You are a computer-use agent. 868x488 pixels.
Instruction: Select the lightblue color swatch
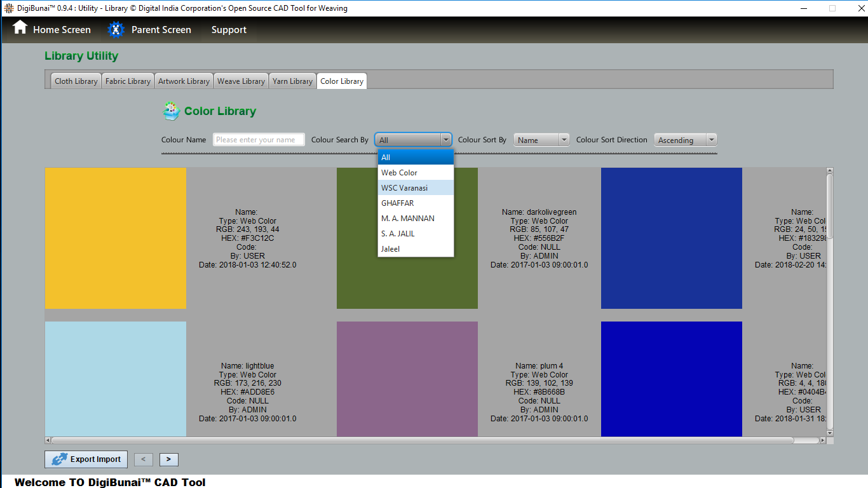tap(116, 379)
